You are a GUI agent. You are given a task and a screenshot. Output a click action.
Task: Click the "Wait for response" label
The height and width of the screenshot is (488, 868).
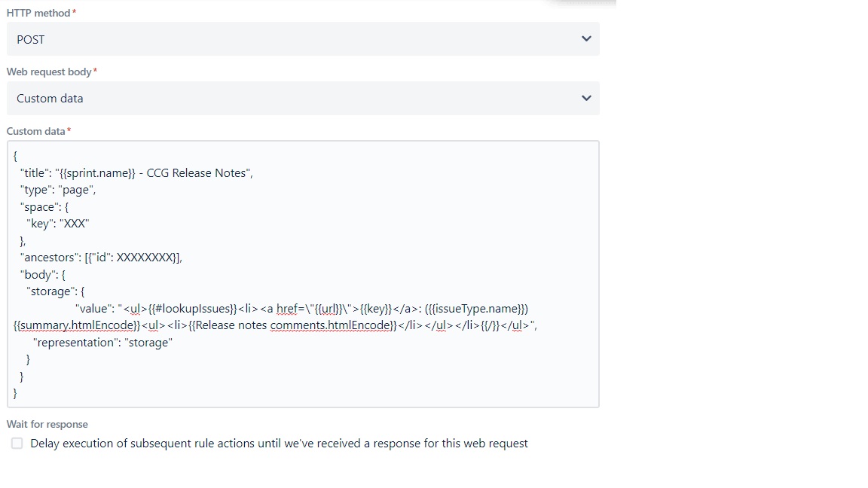47,425
